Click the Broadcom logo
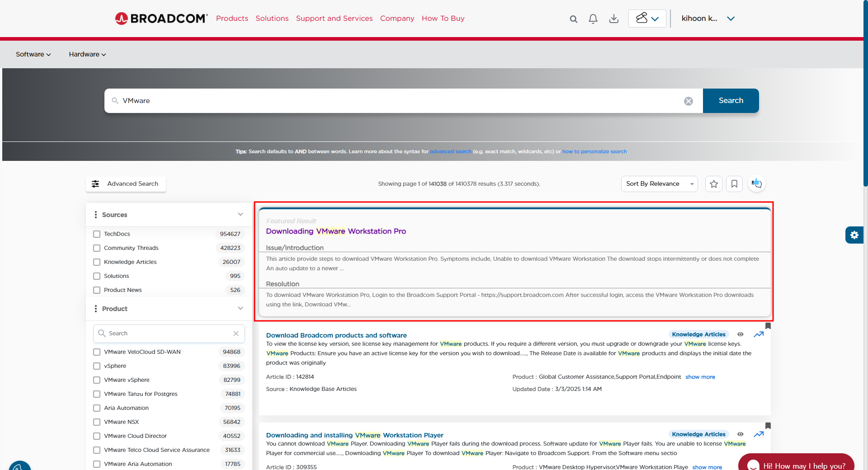 [161, 19]
